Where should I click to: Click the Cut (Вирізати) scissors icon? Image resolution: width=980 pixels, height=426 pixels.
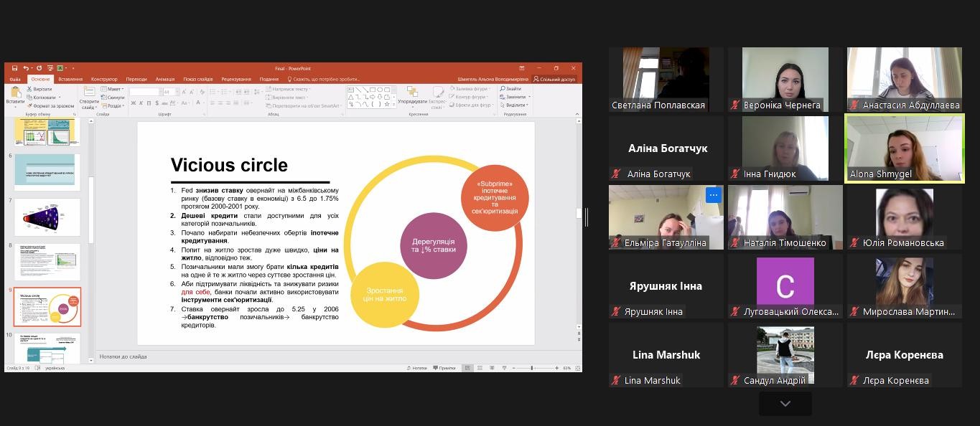click(29, 89)
